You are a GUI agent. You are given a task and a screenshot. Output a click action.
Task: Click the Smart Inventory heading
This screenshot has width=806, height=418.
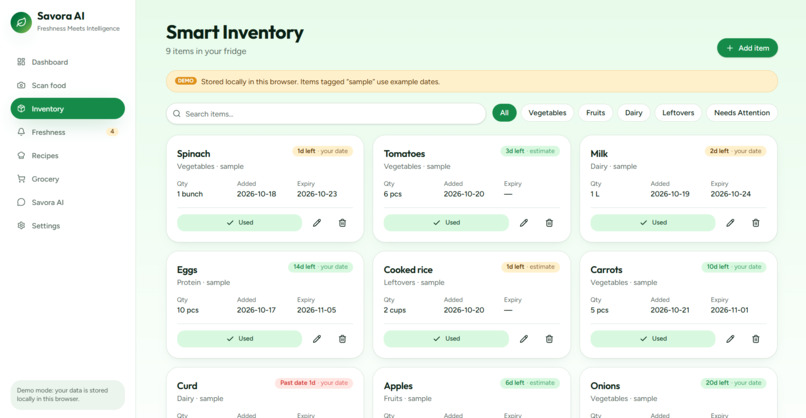[x=234, y=32]
